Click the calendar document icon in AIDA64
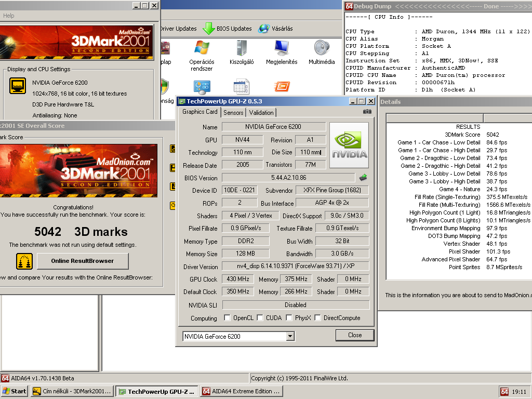The height and width of the screenshot is (399, 532). 242,87
